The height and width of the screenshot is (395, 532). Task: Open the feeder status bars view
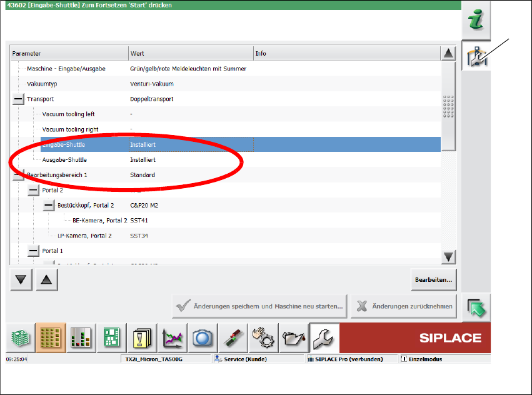(x=81, y=338)
